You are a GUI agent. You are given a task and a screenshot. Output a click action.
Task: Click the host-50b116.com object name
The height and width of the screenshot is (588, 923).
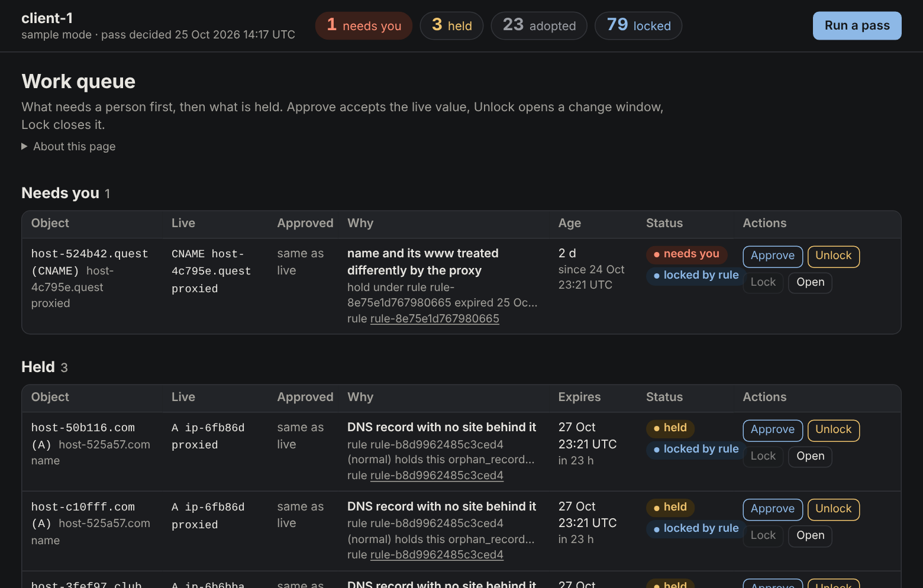(83, 428)
